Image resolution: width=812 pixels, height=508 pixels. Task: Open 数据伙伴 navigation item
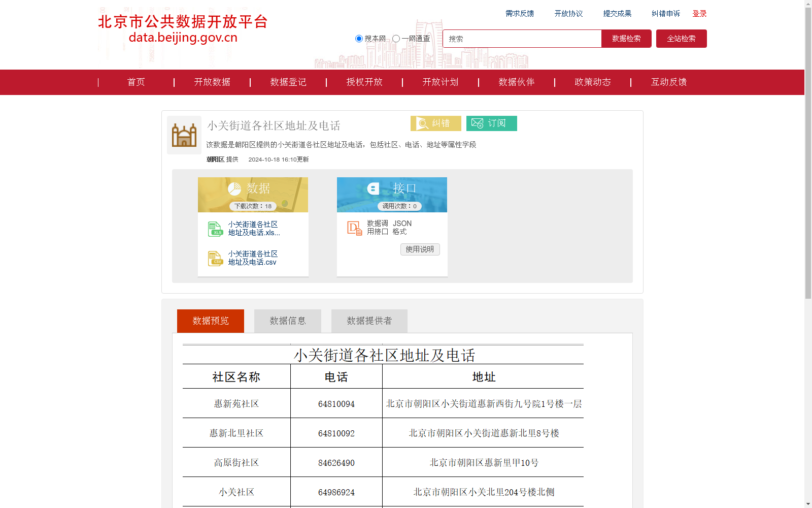tap(517, 82)
